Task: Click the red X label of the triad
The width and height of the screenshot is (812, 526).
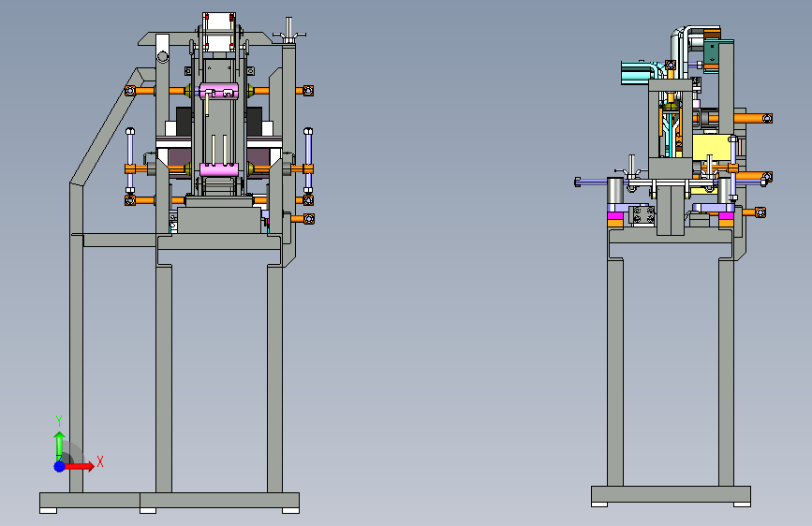Action: coord(100,461)
